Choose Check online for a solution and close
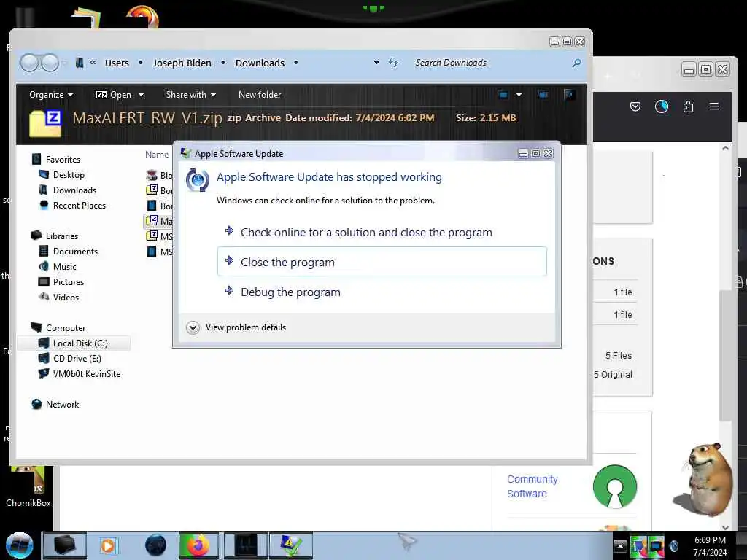 point(382,233)
